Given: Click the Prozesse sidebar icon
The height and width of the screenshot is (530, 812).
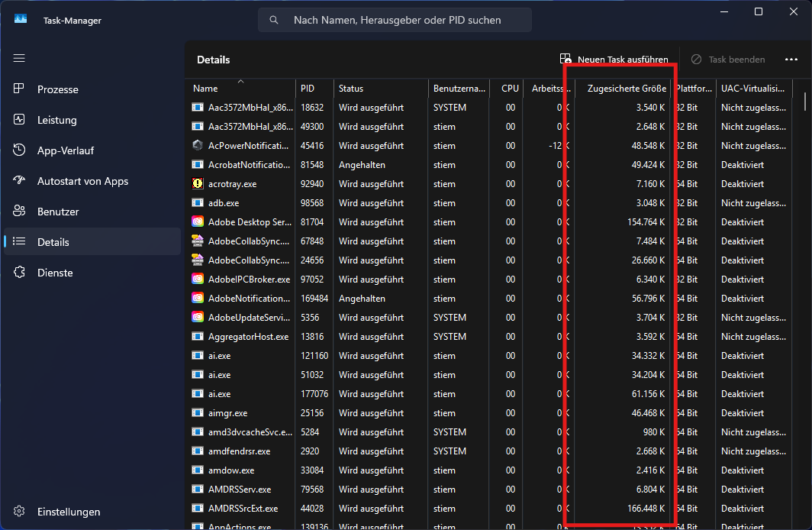Looking at the screenshot, I should (x=19, y=89).
